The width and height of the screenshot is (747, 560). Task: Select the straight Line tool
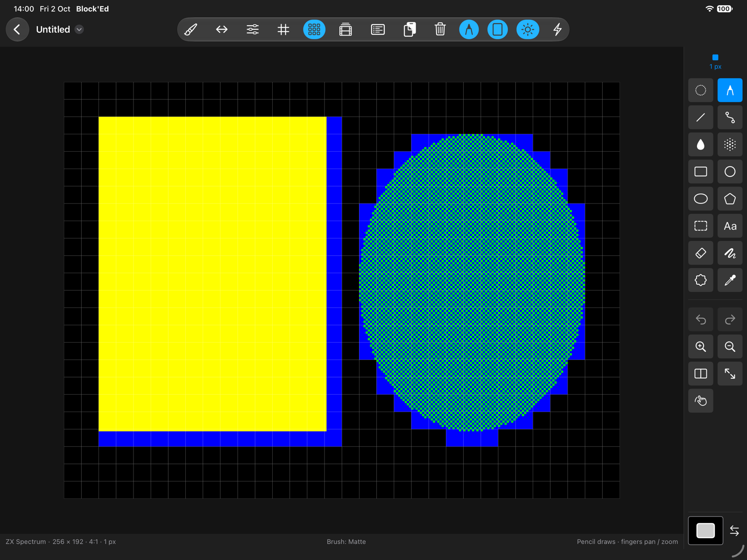pos(701,117)
